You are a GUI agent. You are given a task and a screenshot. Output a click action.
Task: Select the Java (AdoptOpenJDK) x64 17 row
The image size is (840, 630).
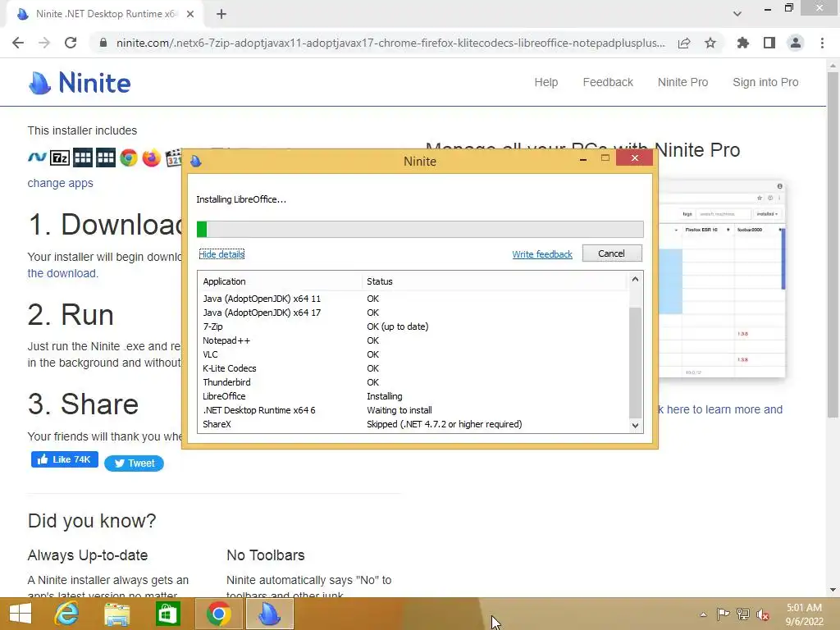tap(413, 313)
